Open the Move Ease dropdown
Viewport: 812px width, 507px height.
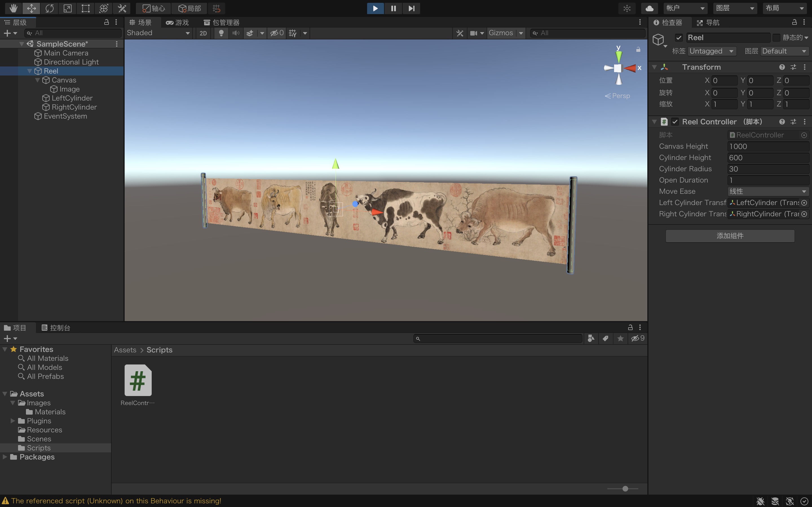click(x=768, y=191)
